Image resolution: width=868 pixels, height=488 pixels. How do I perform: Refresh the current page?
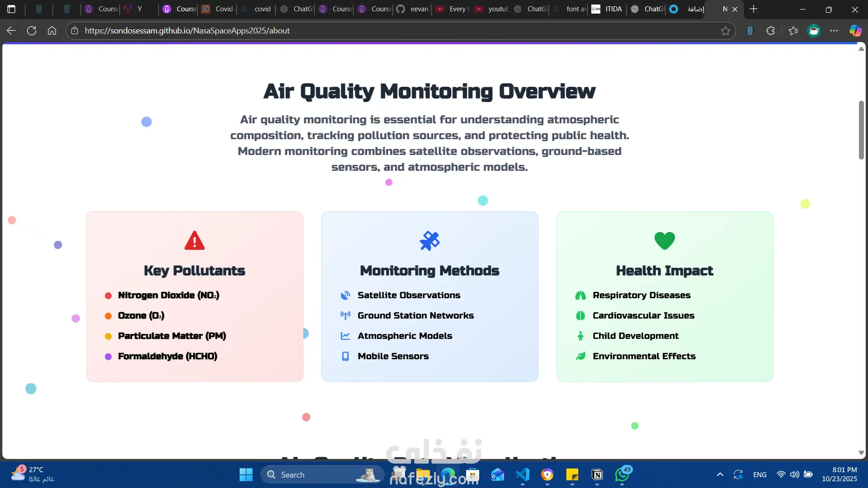tap(32, 31)
